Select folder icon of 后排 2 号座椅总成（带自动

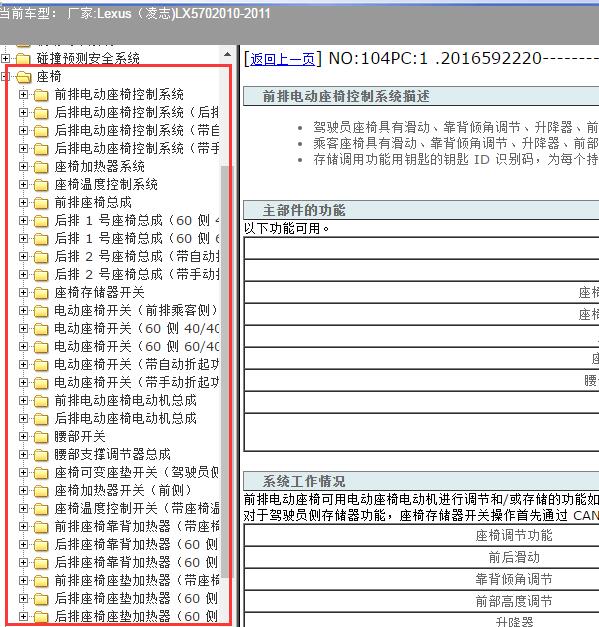[x=41, y=257]
